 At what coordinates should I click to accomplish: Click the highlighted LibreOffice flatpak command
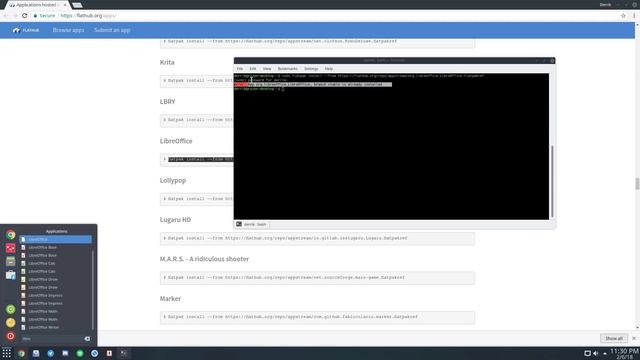(x=201, y=159)
